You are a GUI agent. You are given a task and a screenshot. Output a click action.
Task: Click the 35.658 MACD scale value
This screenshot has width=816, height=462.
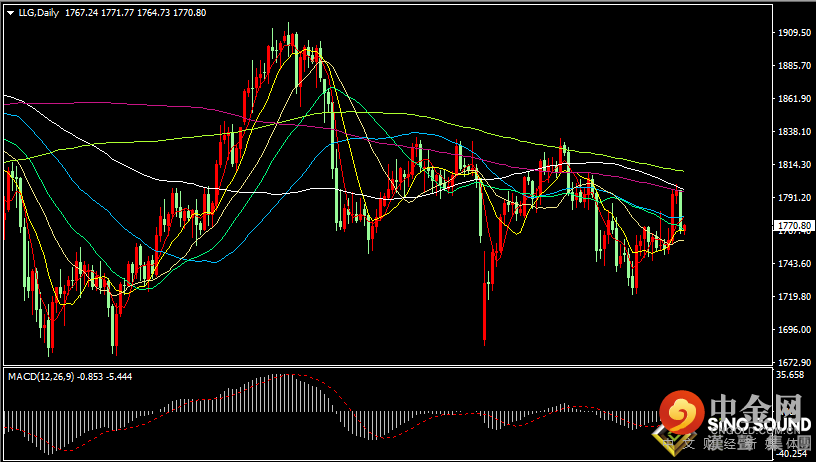[x=793, y=376]
